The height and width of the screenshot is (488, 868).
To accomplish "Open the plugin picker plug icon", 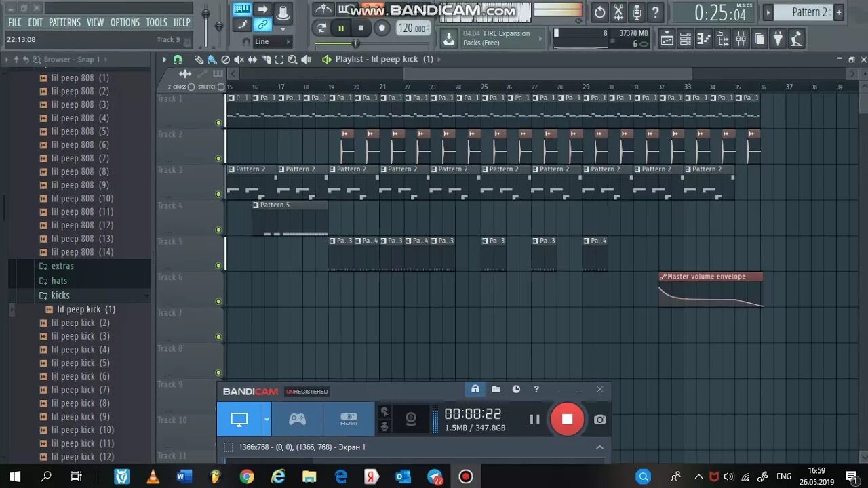I will [x=778, y=39].
